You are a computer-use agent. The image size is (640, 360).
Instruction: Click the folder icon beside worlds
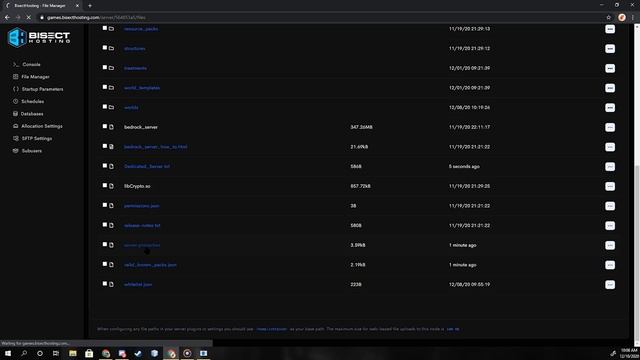click(111, 107)
